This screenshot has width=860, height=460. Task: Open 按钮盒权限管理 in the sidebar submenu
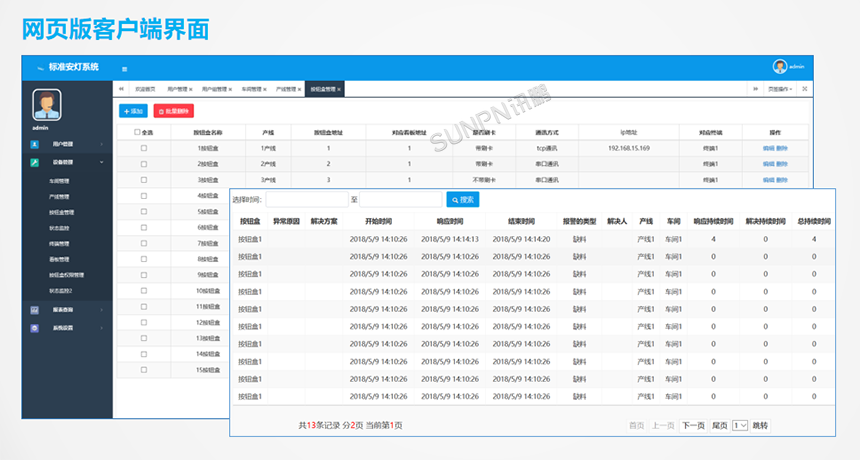(66, 275)
